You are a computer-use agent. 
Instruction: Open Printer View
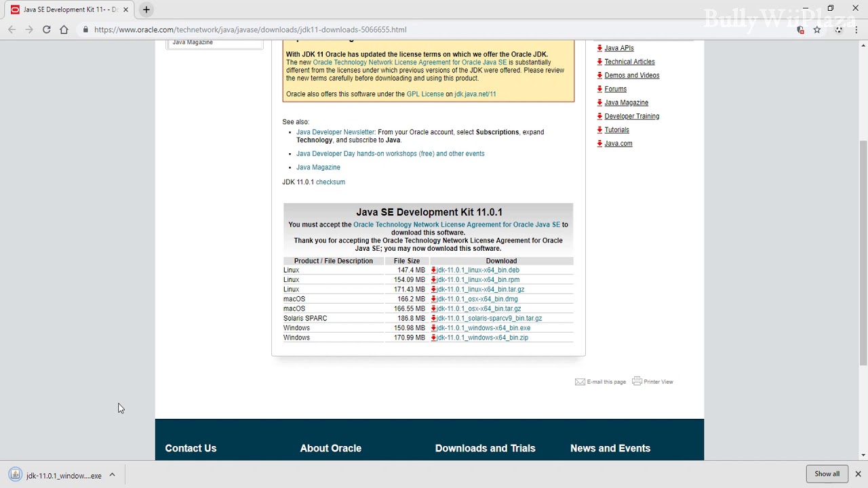(x=658, y=382)
